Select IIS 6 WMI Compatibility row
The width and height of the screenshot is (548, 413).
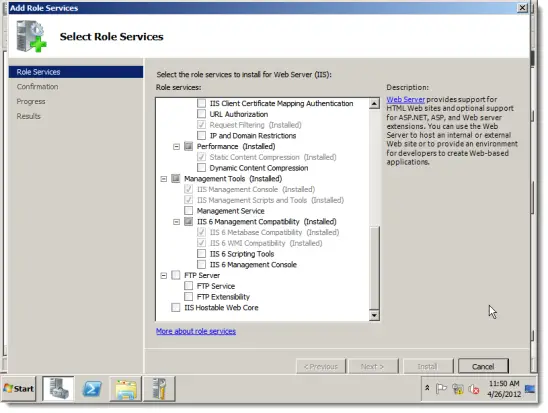[x=260, y=243]
